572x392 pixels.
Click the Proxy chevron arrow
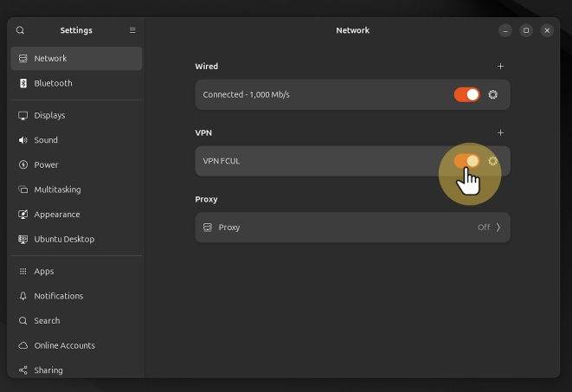coord(498,228)
